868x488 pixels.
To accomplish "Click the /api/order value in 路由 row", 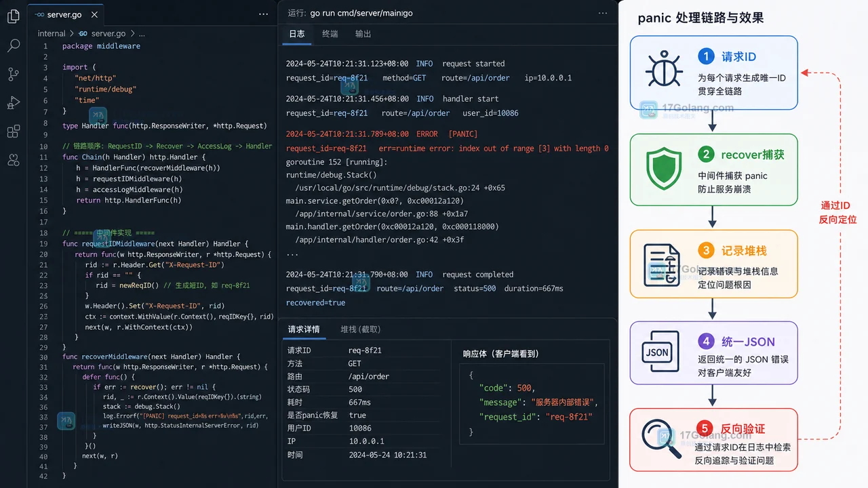I will point(369,376).
